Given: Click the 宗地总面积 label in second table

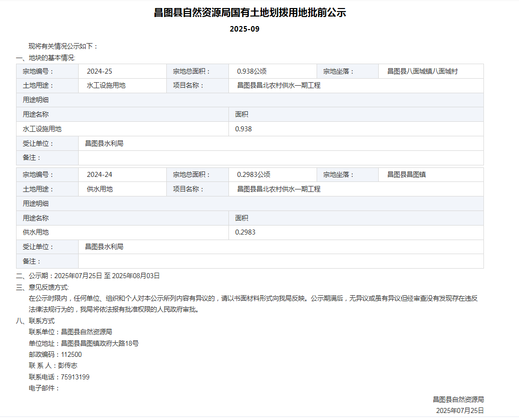Looking at the screenshot, I should [x=191, y=174].
